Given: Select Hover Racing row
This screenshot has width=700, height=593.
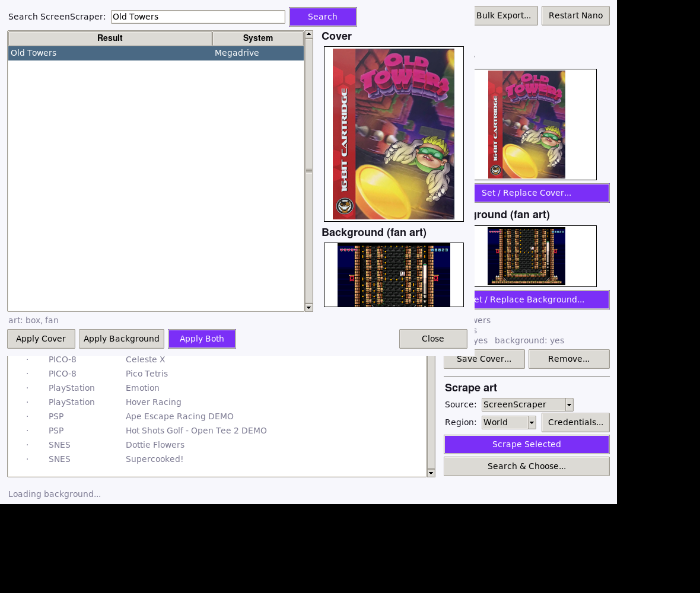Looking at the screenshot, I should coord(217,403).
